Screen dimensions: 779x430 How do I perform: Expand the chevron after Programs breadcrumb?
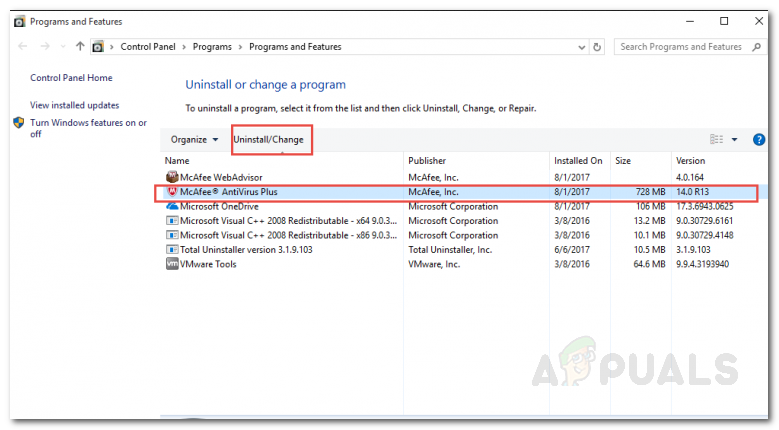(240, 47)
